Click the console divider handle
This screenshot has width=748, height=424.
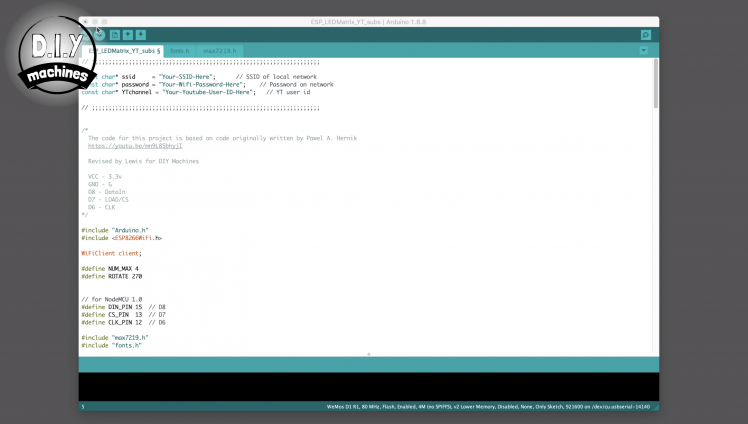(x=369, y=354)
